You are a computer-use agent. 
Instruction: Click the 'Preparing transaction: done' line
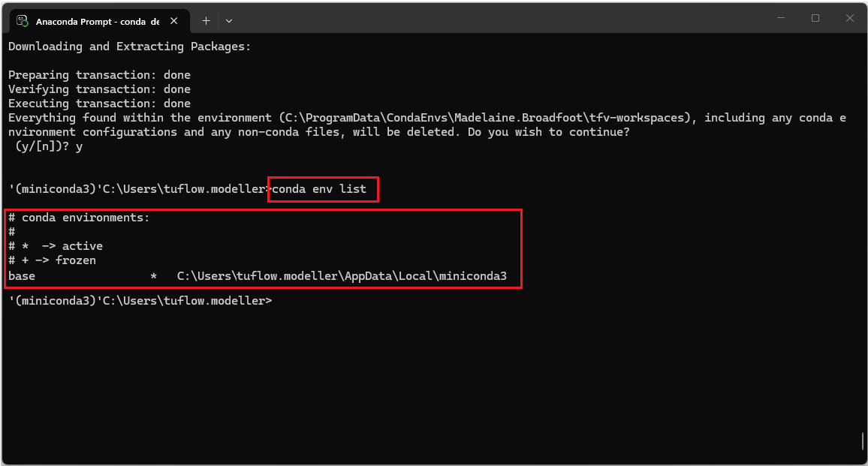click(99, 75)
